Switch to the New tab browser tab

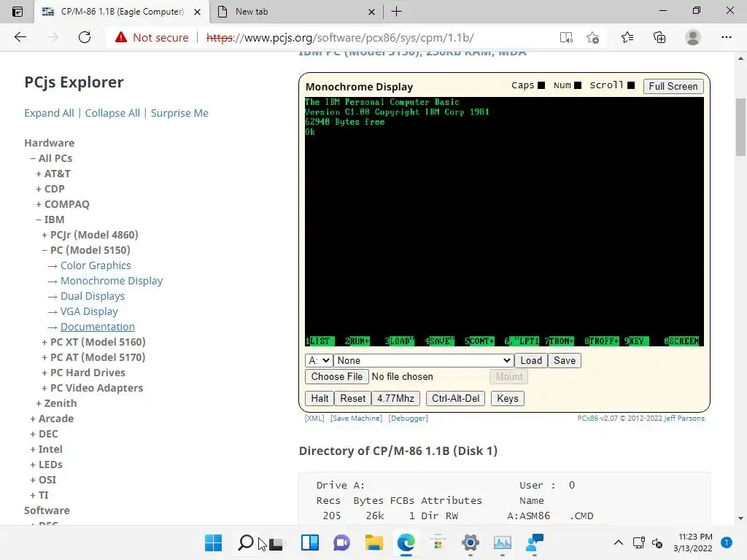[295, 12]
